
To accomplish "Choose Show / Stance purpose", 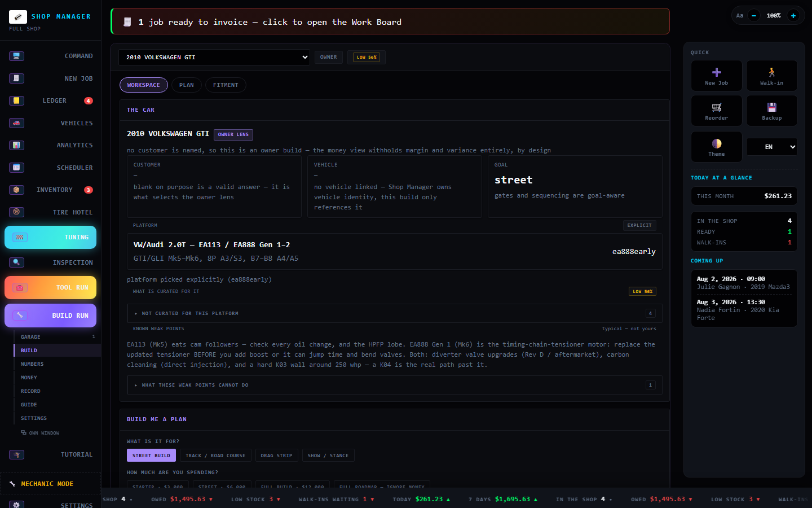I will (x=328, y=456).
